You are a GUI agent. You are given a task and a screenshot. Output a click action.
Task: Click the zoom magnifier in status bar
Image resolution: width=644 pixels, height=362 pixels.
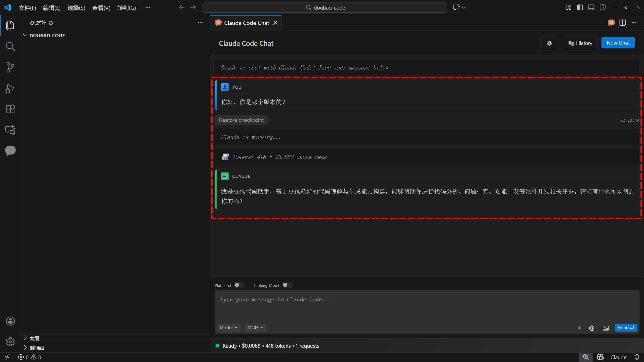[x=586, y=357]
